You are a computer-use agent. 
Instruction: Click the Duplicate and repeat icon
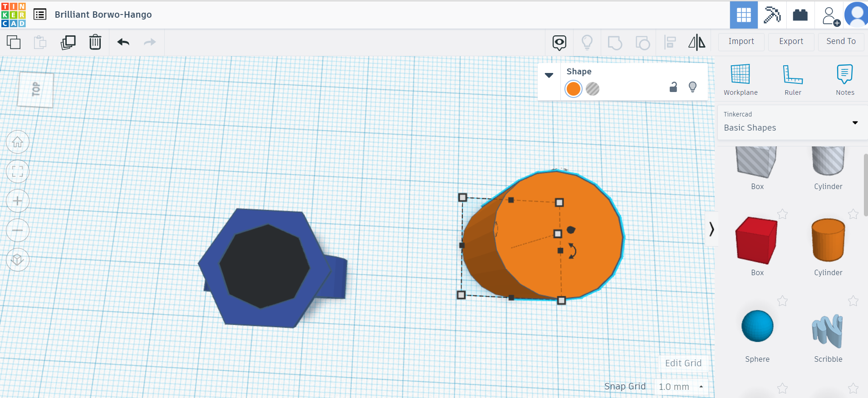click(68, 42)
